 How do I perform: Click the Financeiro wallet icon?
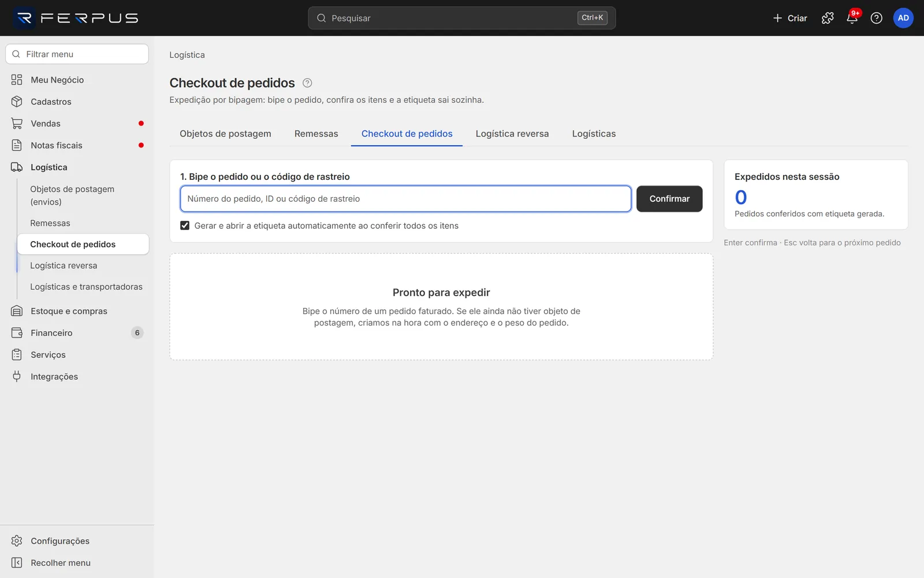(17, 333)
